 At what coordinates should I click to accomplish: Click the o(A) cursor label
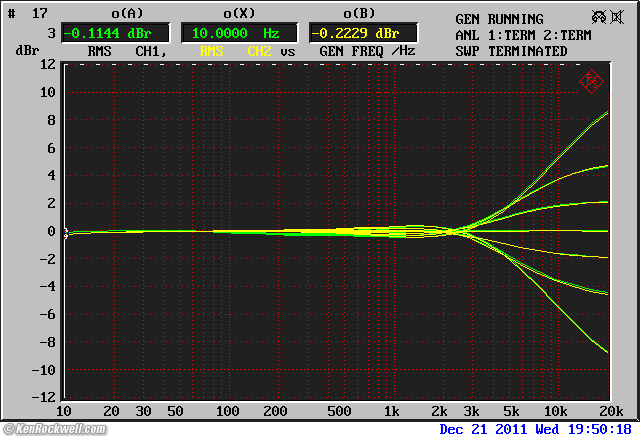click(x=127, y=13)
